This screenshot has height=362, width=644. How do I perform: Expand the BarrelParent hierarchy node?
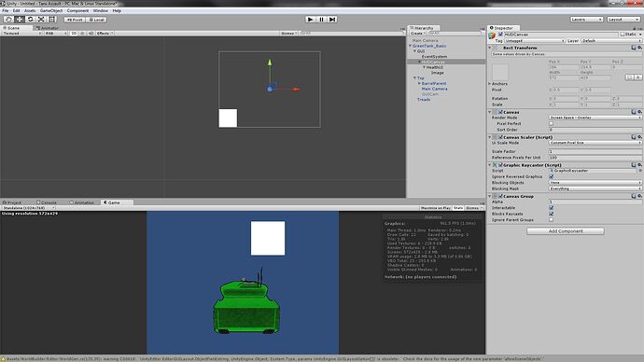click(419, 83)
